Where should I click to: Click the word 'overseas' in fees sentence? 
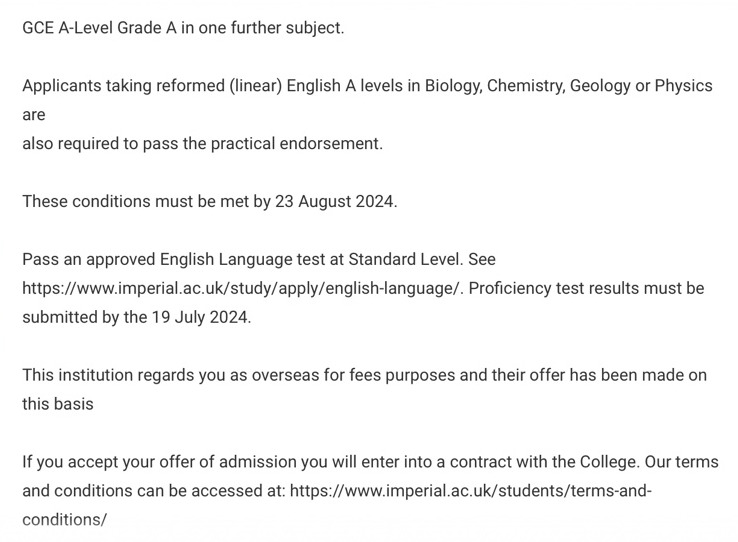[285, 375]
